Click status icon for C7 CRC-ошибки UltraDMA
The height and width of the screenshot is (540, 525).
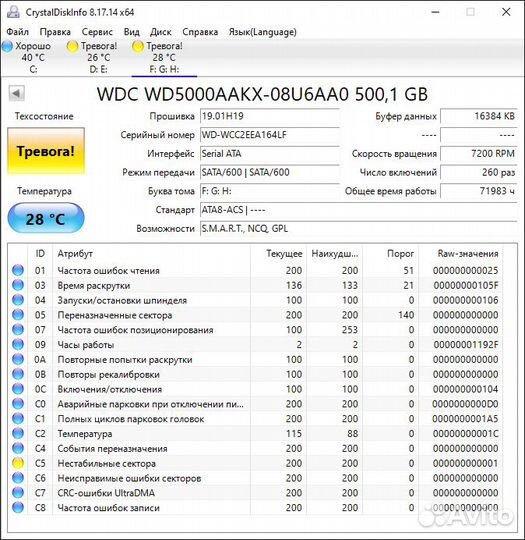click(18, 493)
